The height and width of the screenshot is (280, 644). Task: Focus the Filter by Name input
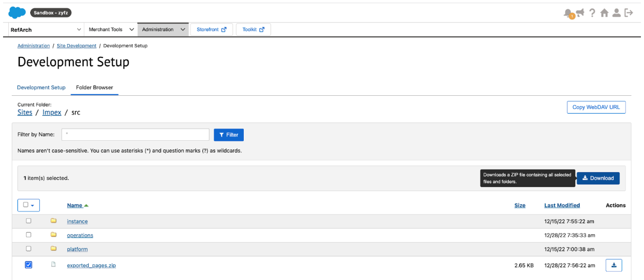pyautogui.click(x=135, y=135)
